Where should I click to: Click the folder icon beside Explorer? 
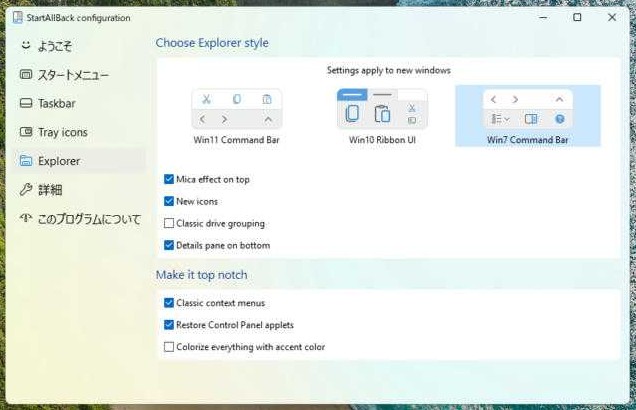26,161
